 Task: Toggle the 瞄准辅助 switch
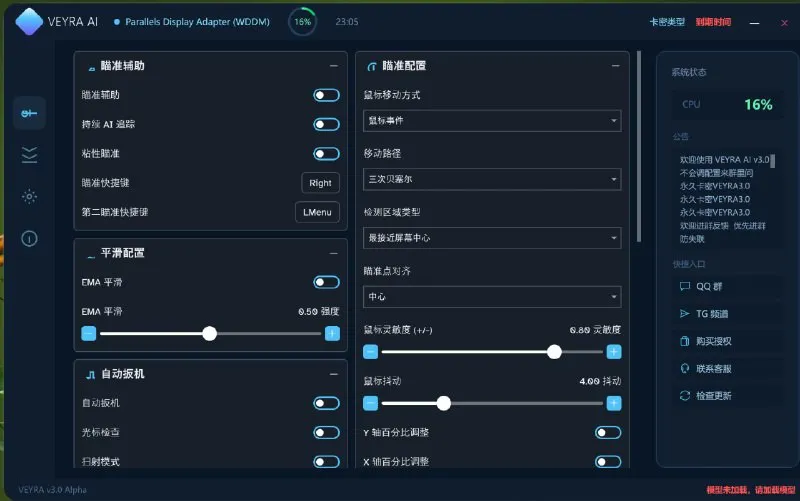[327, 95]
